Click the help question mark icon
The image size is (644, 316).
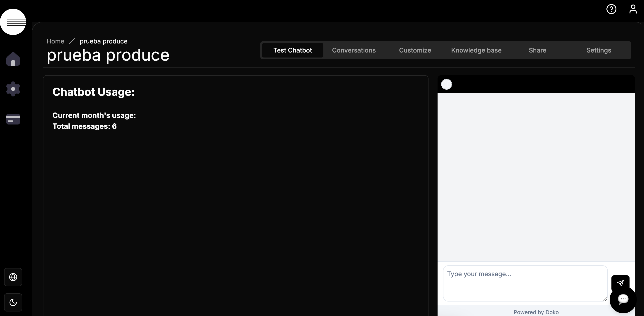pyautogui.click(x=611, y=9)
